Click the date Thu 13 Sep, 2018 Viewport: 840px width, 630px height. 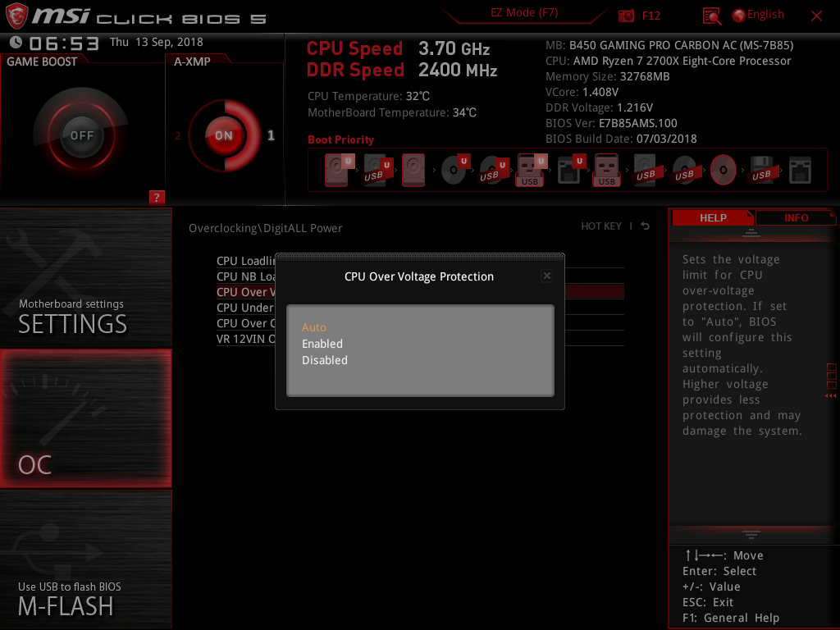pos(157,42)
